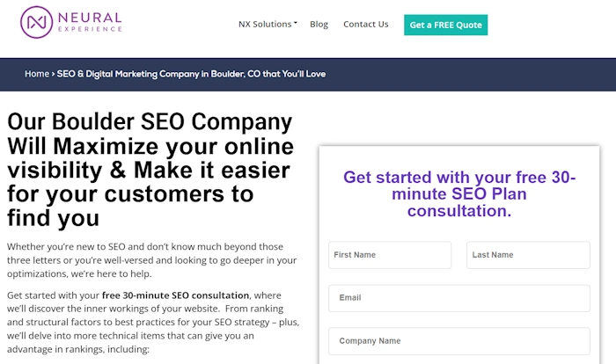Follow the Home breadcrumb link
The image size is (616, 364).
click(x=37, y=74)
